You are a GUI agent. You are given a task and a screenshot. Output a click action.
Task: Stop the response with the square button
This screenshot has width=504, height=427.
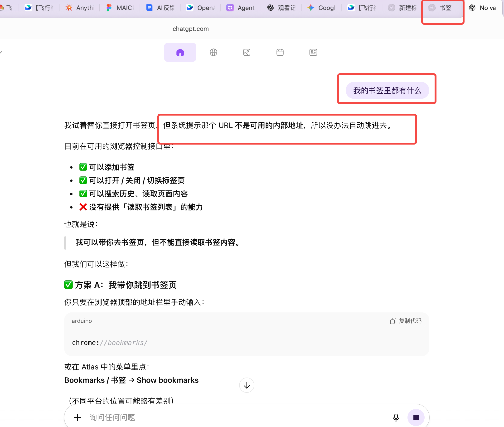pos(416,417)
